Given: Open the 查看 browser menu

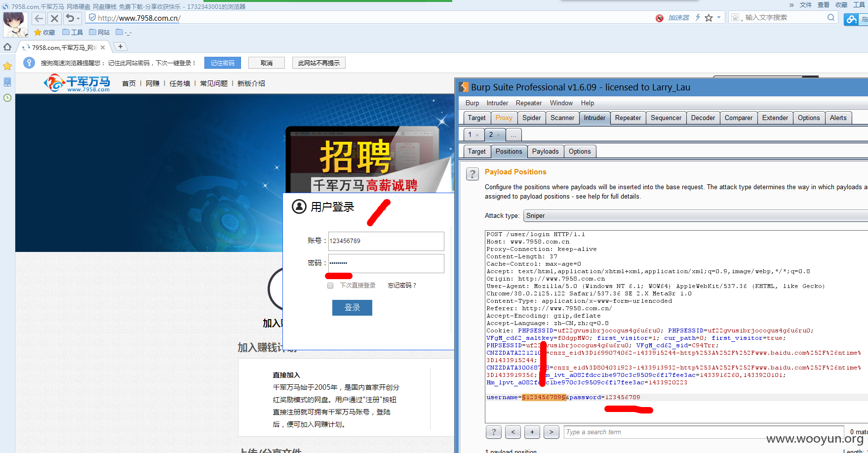Looking at the screenshot, I should (x=824, y=5).
